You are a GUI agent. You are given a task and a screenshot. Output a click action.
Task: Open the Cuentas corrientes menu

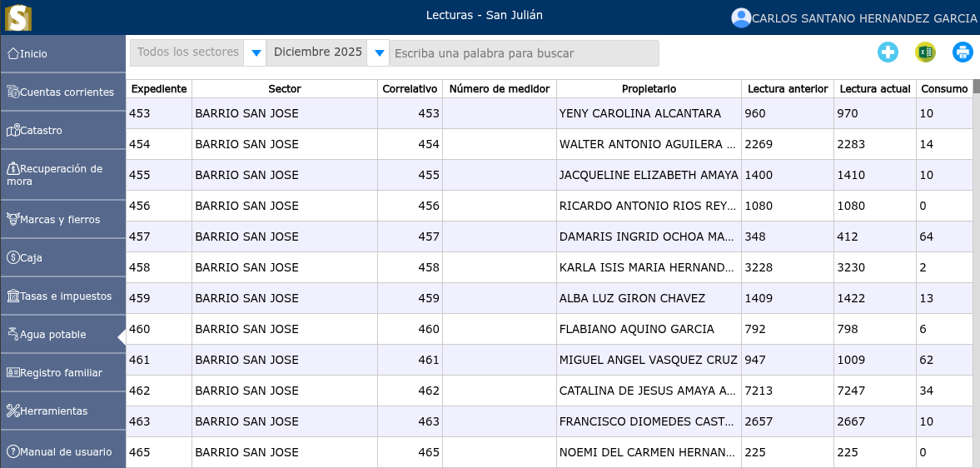67,92
